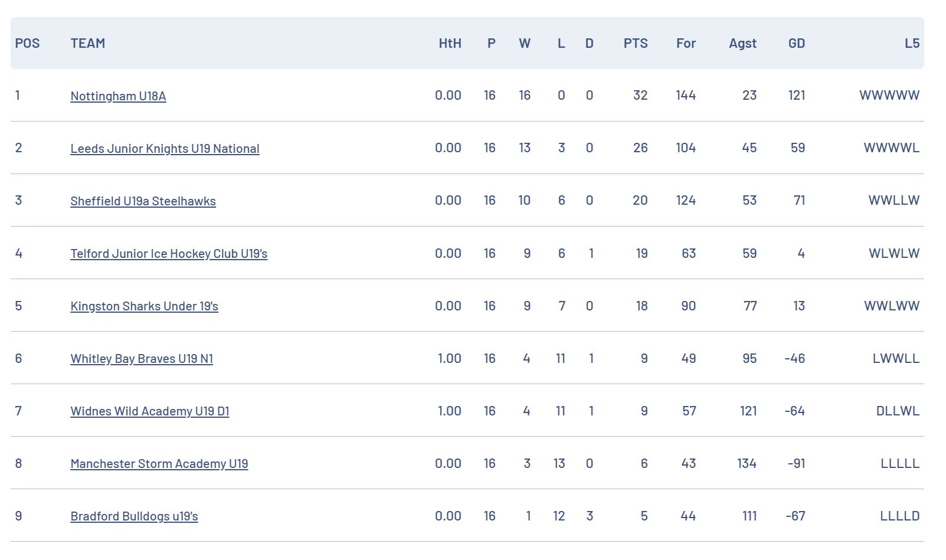Click the GD column header
946x560 pixels.
click(x=797, y=43)
